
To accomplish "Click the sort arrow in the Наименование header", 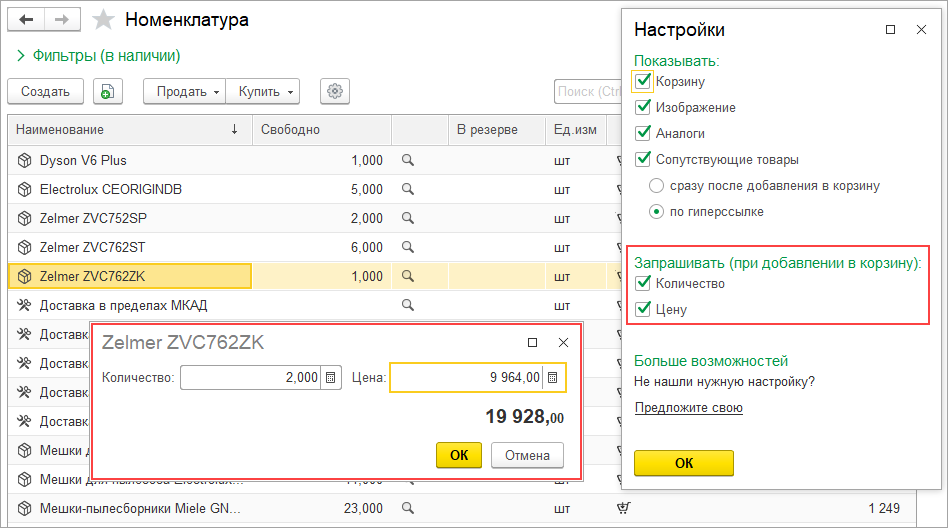I will 234,130.
